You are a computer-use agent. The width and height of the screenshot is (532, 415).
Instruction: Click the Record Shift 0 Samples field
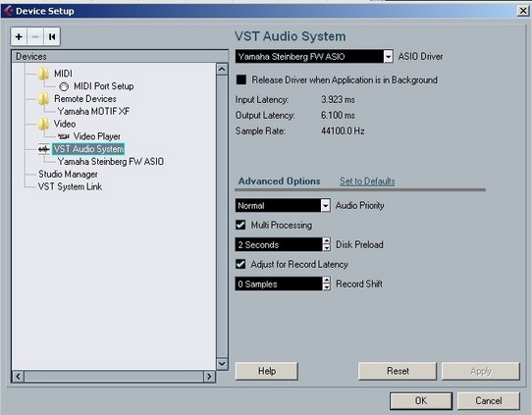(x=279, y=284)
